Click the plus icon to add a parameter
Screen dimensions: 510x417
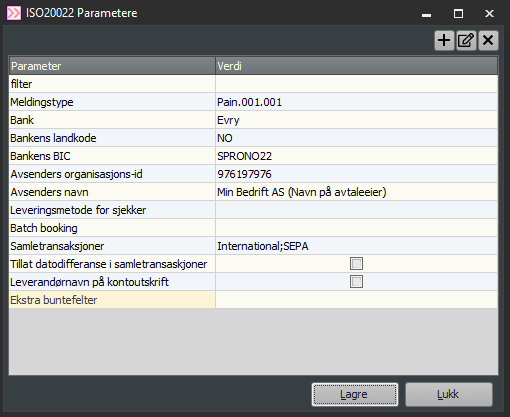pos(444,41)
